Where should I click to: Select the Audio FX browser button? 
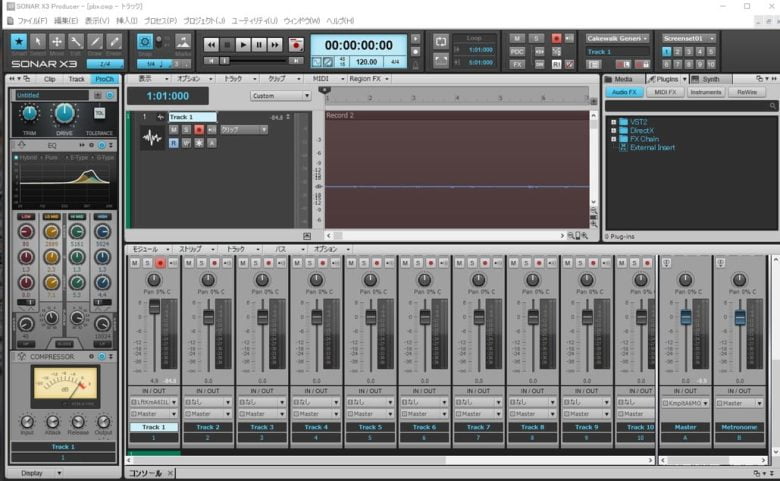point(624,92)
